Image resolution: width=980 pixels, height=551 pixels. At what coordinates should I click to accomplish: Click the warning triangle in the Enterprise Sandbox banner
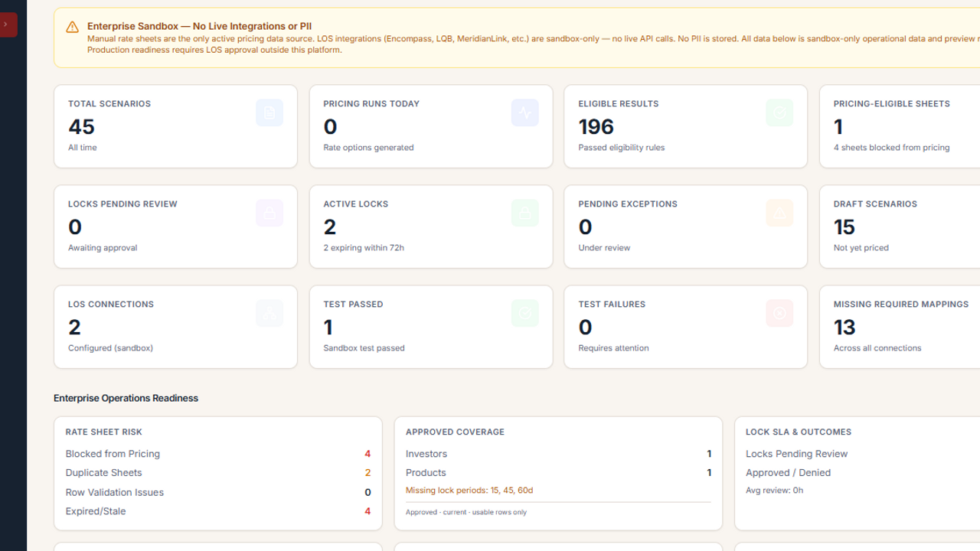[72, 27]
